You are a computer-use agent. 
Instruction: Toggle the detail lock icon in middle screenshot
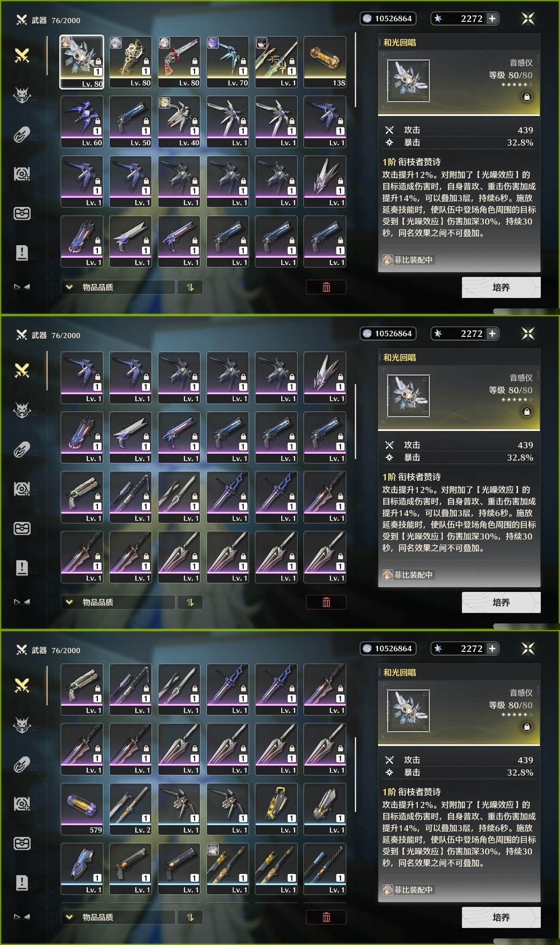coord(527,412)
